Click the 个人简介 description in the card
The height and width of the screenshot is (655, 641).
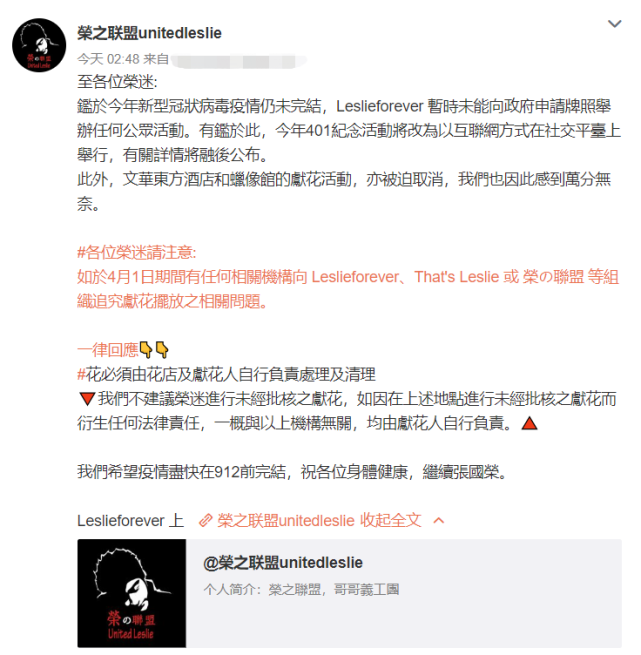(301, 589)
